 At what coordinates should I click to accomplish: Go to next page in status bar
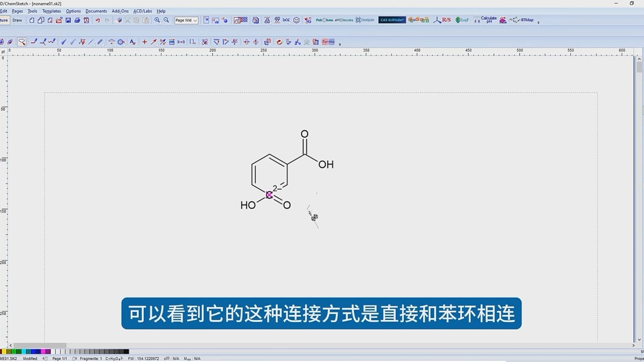[x=74, y=359]
